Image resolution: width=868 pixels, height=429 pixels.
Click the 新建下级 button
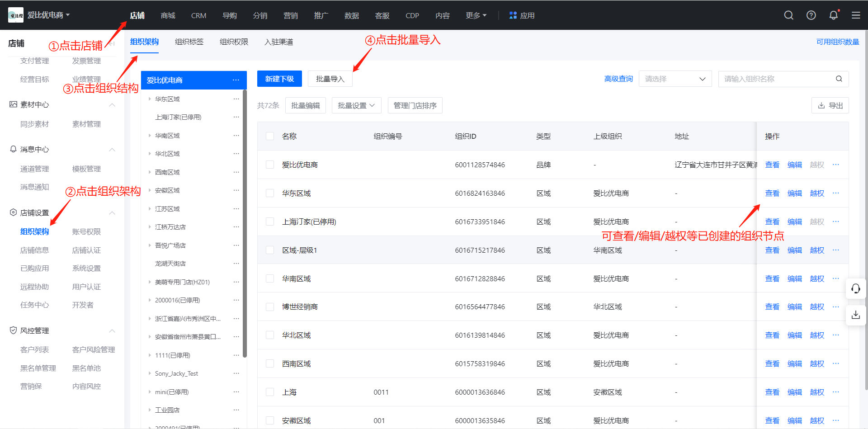coord(279,79)
